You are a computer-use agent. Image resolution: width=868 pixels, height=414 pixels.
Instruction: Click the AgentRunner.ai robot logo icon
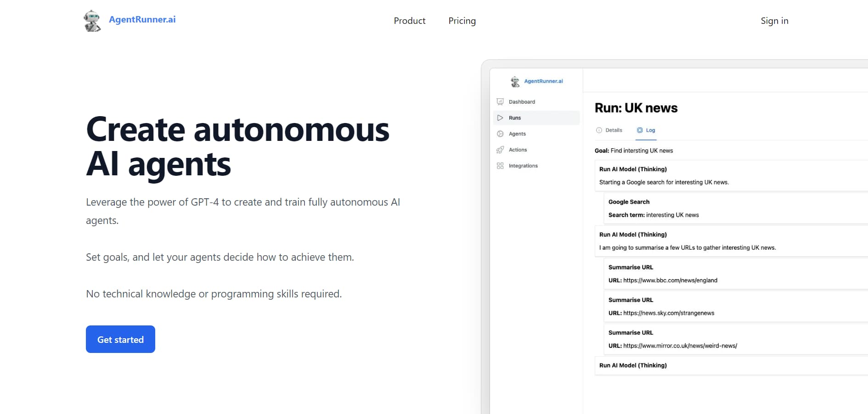pos(92,21)
